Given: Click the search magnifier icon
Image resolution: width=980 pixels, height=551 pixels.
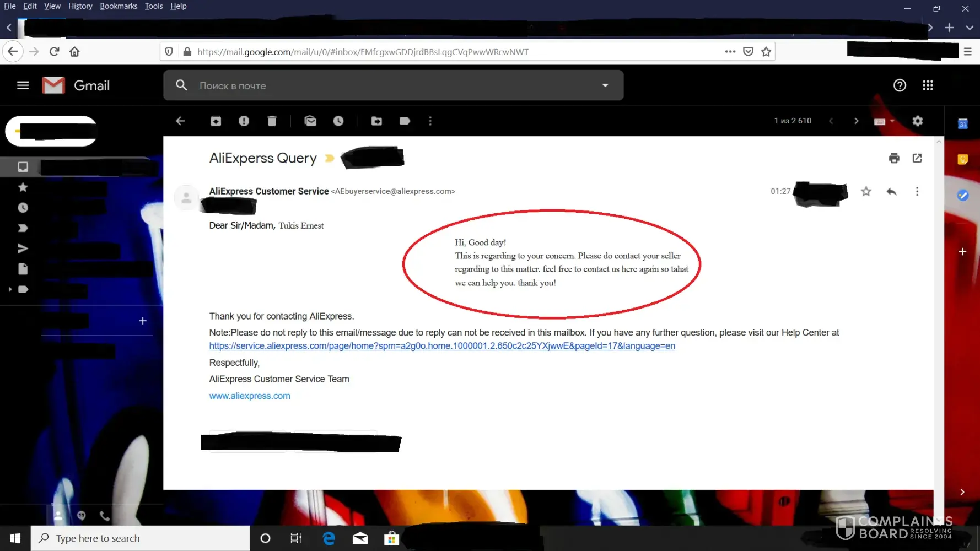Looking at the screenshot, I should click(181, 85).
